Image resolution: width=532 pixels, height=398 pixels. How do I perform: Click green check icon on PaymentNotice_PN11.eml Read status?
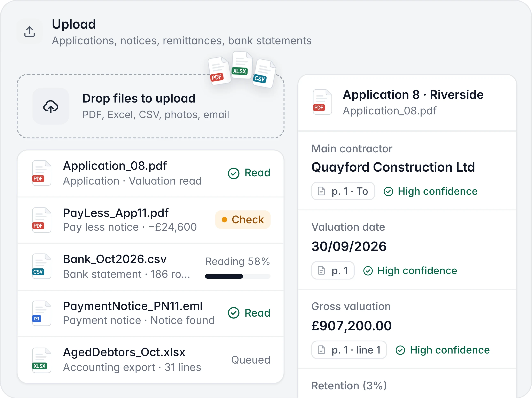click(234, 313)
